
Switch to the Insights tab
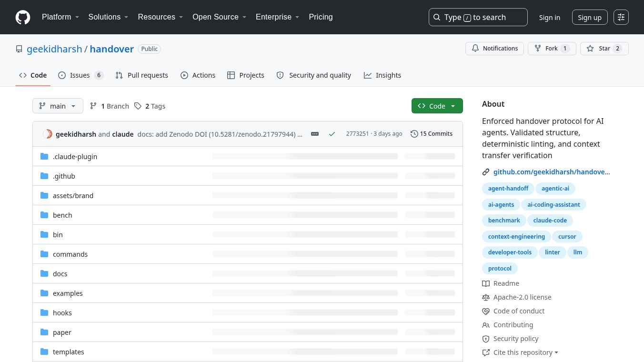coord(382,75)
